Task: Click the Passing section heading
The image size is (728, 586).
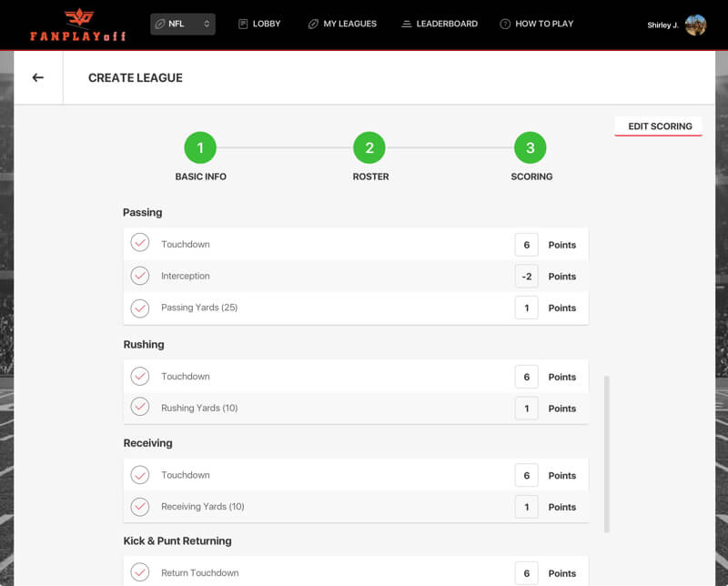Action: [x=143, y=213]
